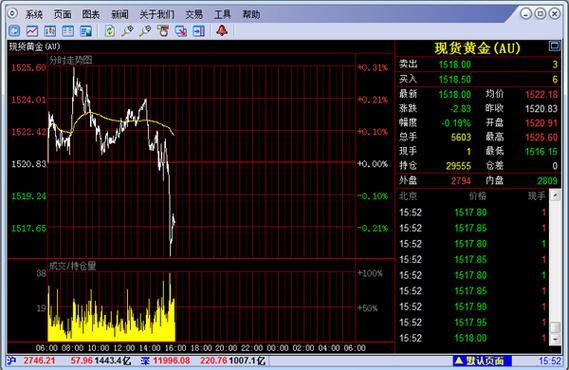Click the first magnifier zoom icon
This screenshot has height=370, width=569.
127,31
